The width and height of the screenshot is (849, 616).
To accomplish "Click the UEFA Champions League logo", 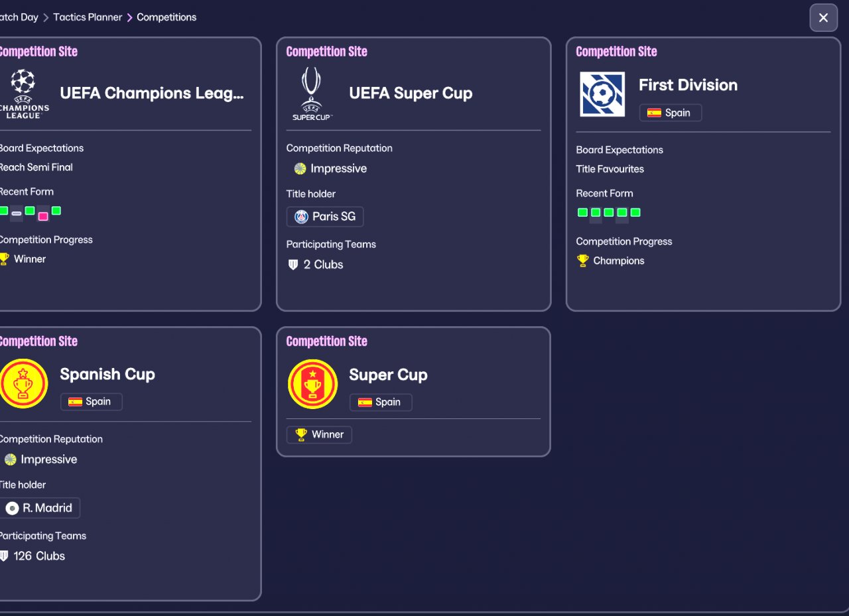I will [23, 93].
